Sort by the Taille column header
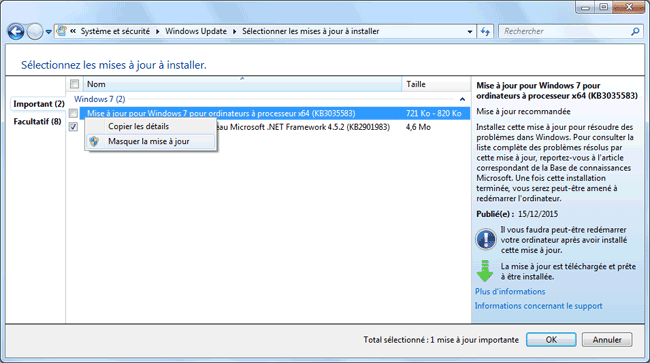 click(436, 84)
